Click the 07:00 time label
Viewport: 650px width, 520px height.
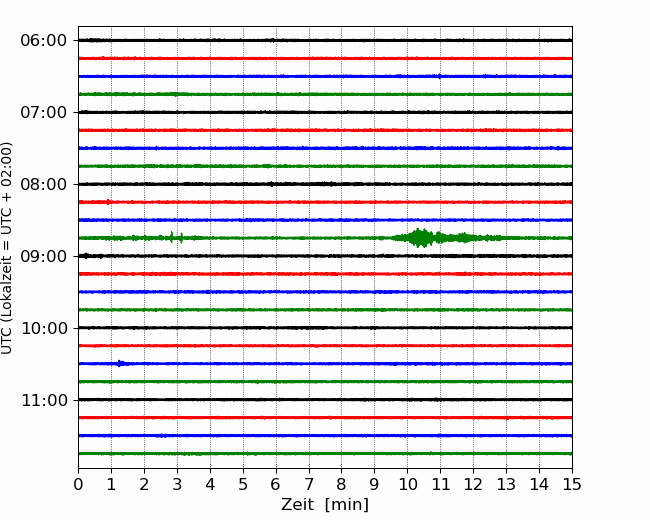[44, 112]
